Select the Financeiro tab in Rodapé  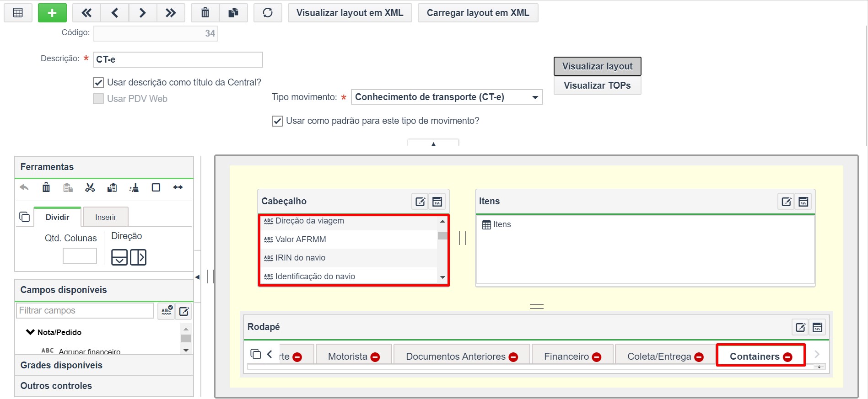pos(566,356)
